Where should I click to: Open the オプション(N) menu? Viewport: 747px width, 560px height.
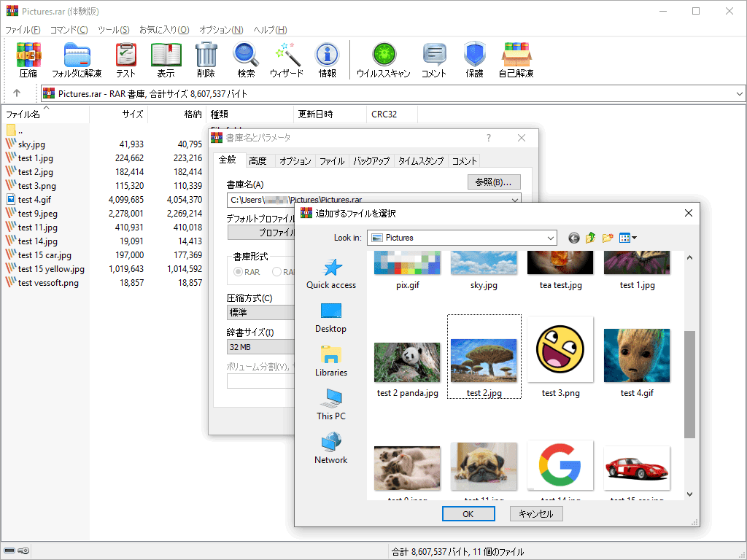(221, 29)
